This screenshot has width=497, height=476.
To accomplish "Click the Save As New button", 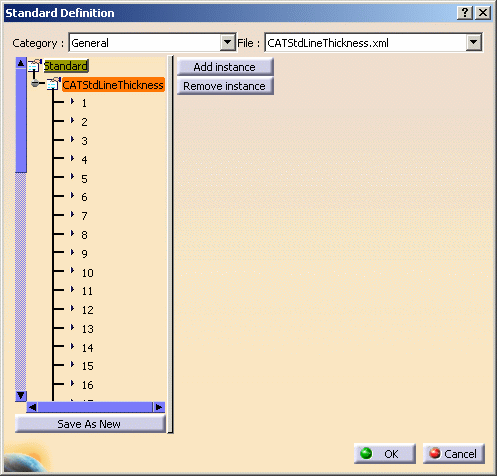I will pos(90,424).
